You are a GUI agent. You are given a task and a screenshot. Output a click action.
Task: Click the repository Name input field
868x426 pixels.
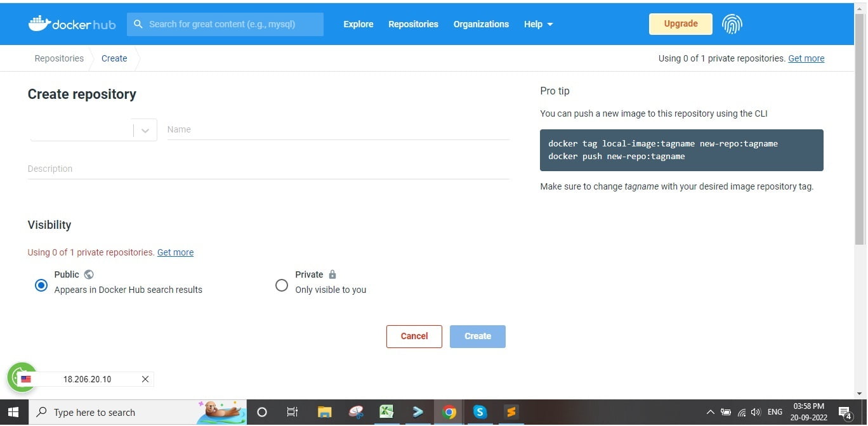point(338,129)
